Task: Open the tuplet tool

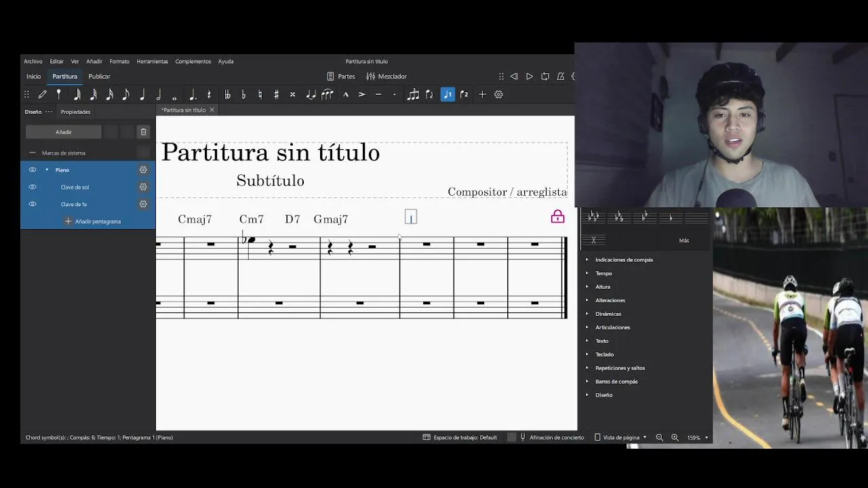Action: [x=413, y=95]
